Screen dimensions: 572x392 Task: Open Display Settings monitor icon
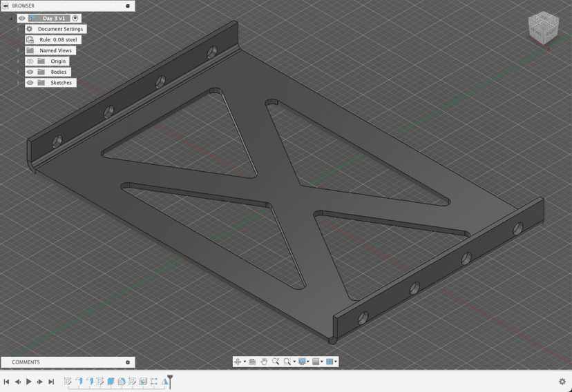coord(303,362)
